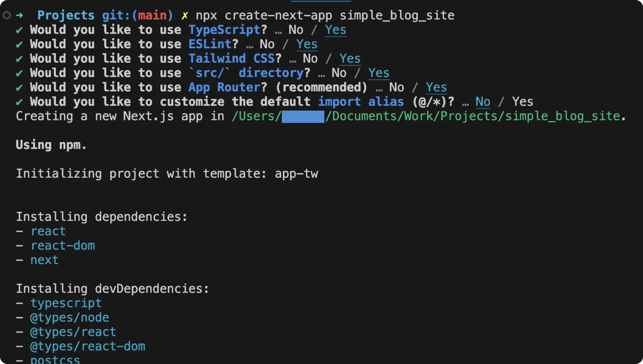Click the green prompt arrow
Image resolution: width=643 pixels, height=364 pixels.
pyautogui.click(x=20, y=15)
